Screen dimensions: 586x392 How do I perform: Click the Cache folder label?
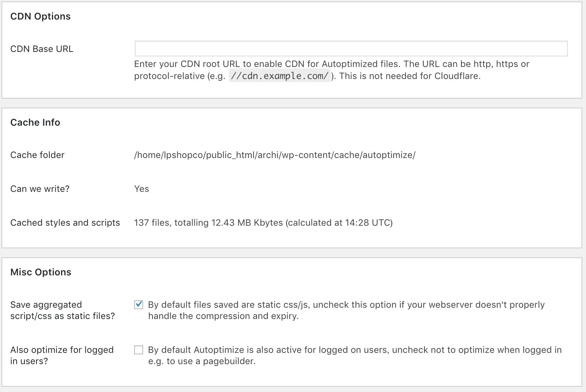pyautogui.click(x=37, y=155)
